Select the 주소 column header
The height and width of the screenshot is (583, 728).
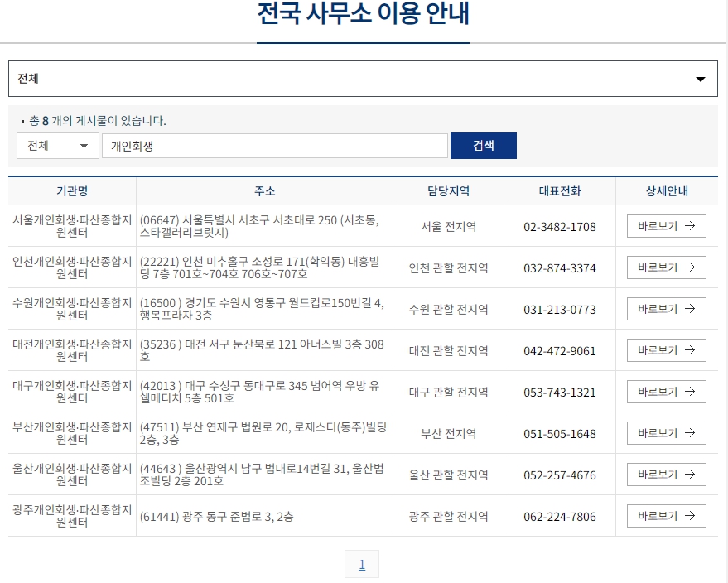[264, 190]
